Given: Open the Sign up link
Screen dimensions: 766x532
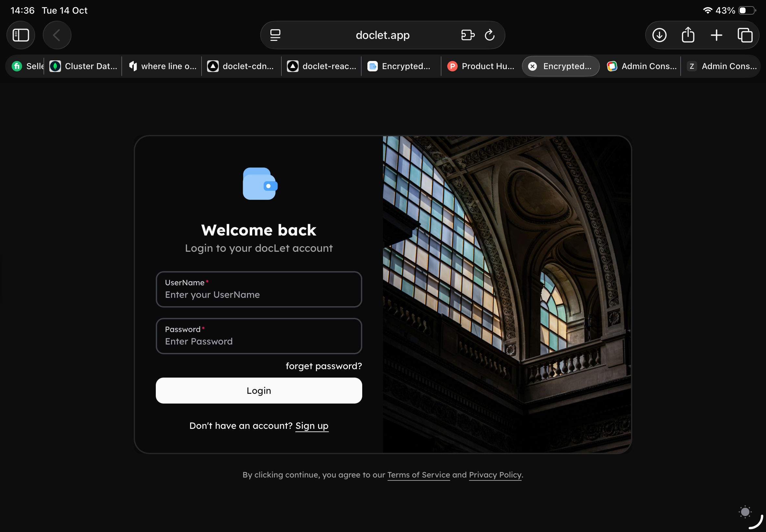Looking at the screenshot, I should point(312,426).
